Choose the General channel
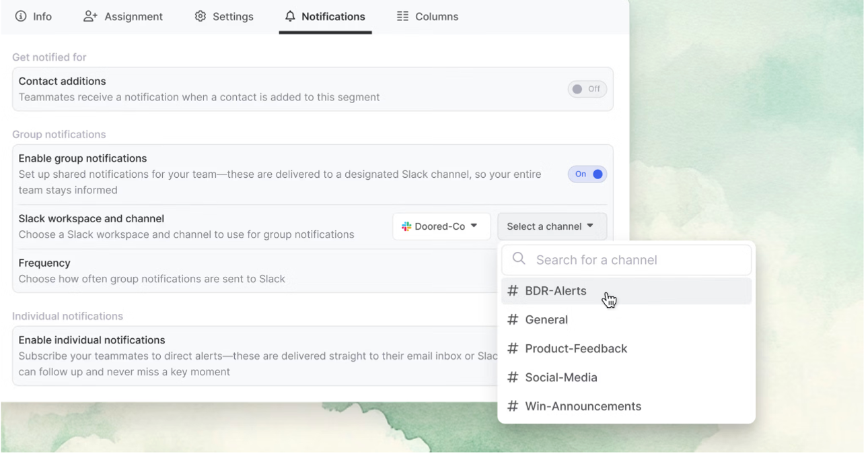868x454 pixels. 626,320
